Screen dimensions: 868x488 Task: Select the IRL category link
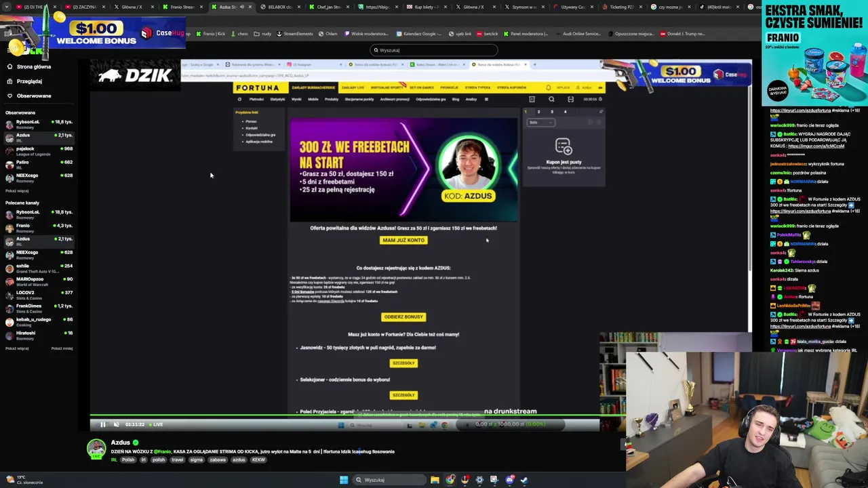coord(114,460)
